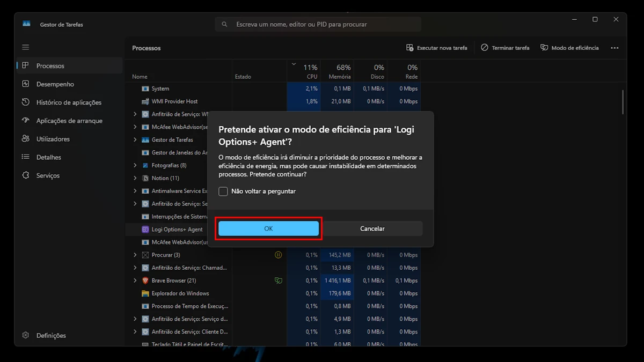Click the search box at top
Image resolution: width=644 pixels, height=362 pixels.
pos(318,24)
